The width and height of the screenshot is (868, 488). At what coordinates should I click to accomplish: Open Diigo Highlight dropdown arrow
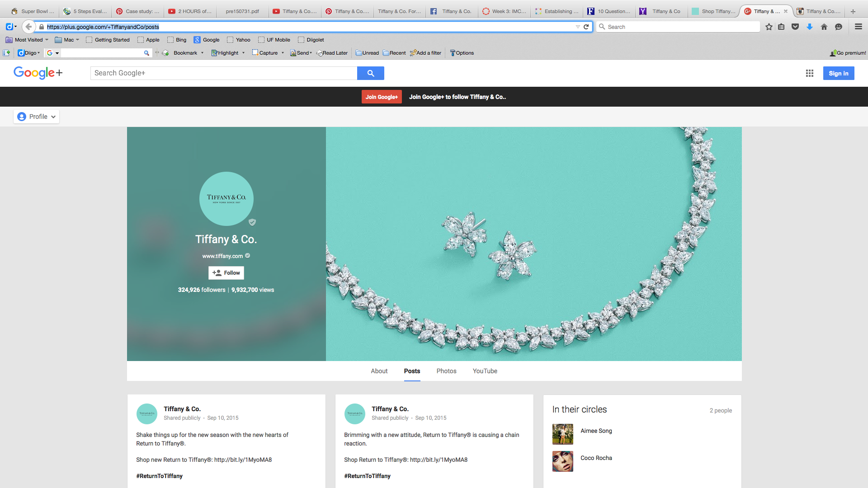(x=243, y=53)
